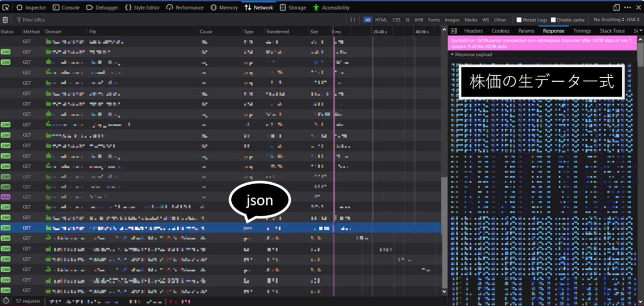Image resolution: width=644 pixels, height=306 pixels.
Task: Pause network recording
Action: point(353,20)
